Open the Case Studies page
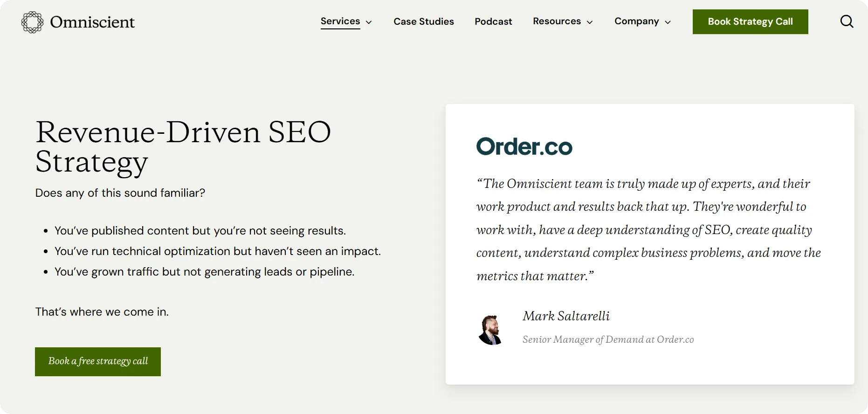The height and width of the screenshot is (414, 868). point(423,21)
